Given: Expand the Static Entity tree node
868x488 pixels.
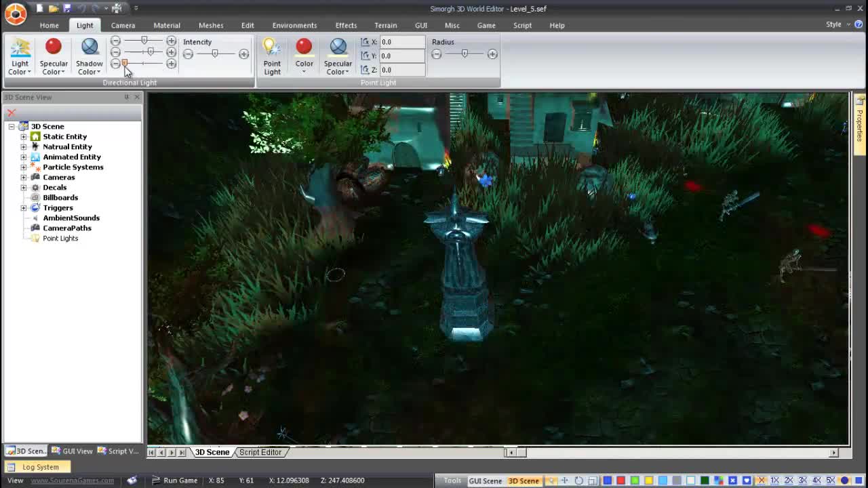Looking at the screenshot, I should [x=24, y=136].
